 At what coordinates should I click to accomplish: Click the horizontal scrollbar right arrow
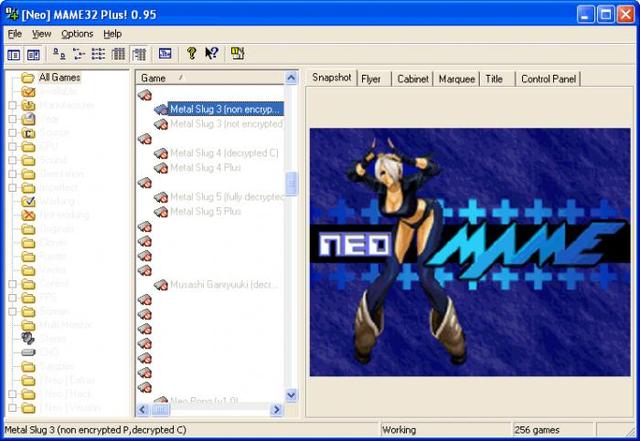[x=277, y=409]
